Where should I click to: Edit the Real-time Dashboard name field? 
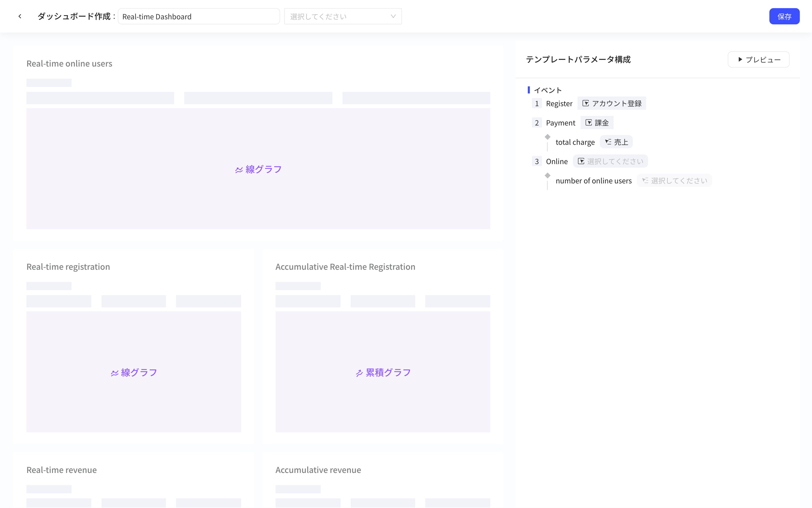tap(199, 16)
